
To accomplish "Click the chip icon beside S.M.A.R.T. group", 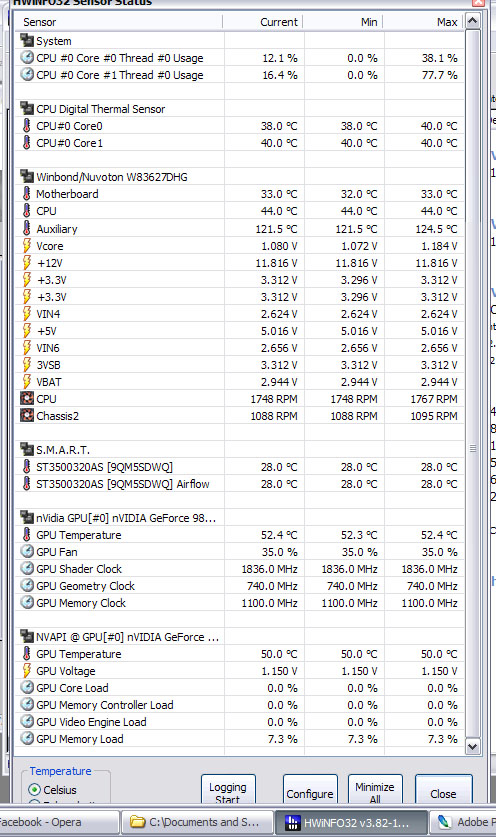I will click(27, 449).
